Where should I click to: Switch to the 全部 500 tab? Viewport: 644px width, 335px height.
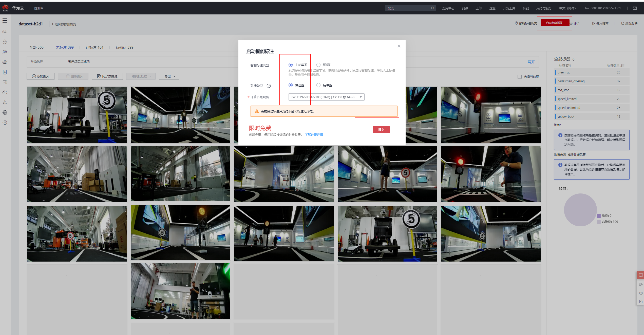point(36,47)
